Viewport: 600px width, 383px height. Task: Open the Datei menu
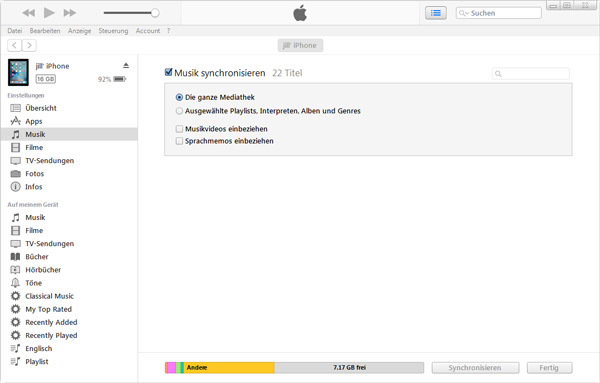click(15, 31)
